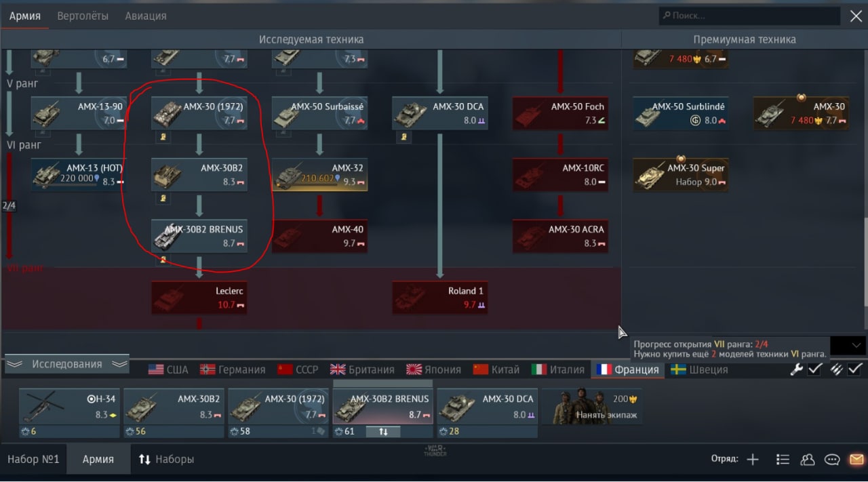Open the glowing mail envelope icon
868x482 pixels.
[856, 459]
